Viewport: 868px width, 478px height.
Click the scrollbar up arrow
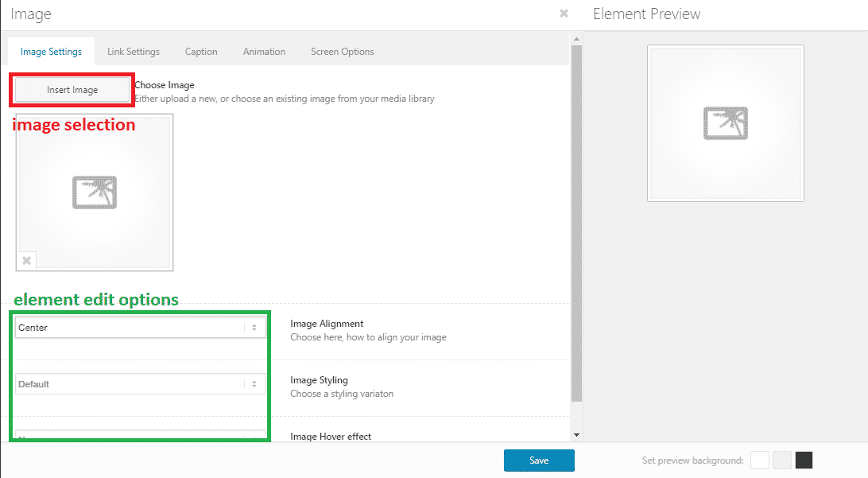point(576,39)
